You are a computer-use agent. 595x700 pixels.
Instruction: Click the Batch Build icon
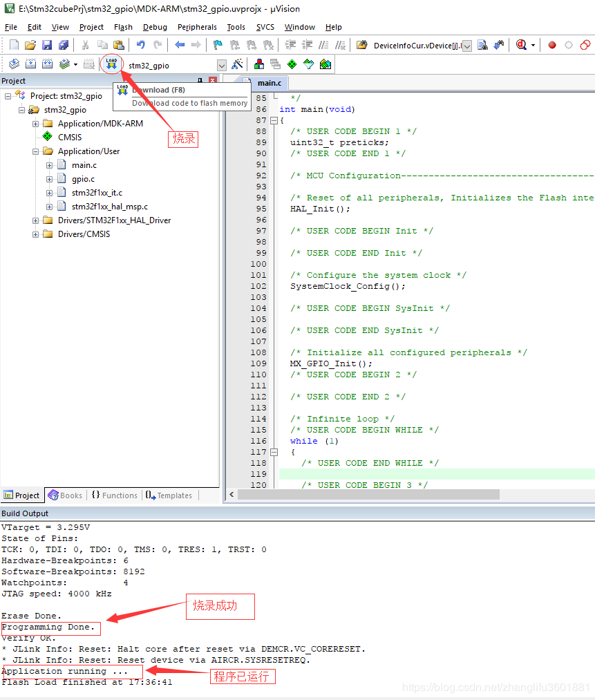(x=64, y=65)
